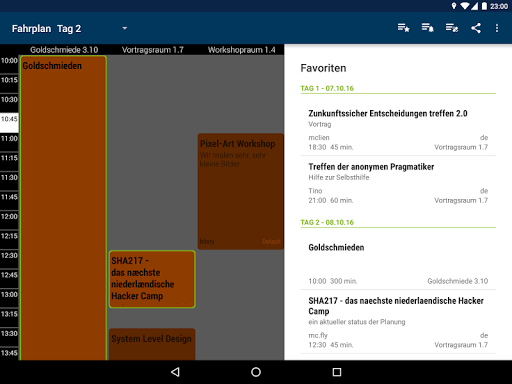This screenshot has height=384, width=512.
Task: Tap the Android home button
Action: (256, 372)
